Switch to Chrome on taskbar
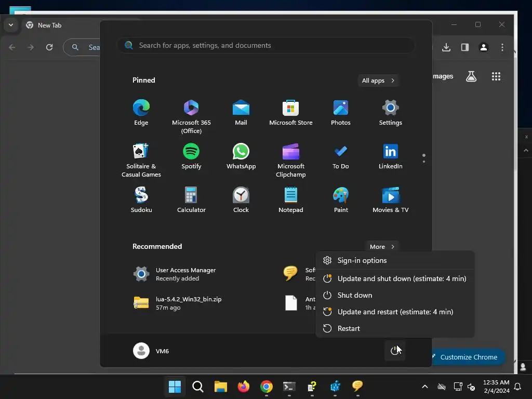Viewport: 532px width, 399px height. point(267,387)
